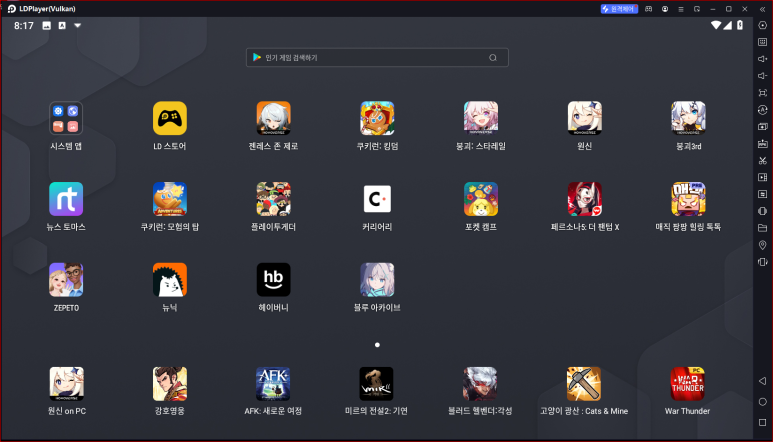Click the battery status icon
773x442 pixels.
[740, 25]
